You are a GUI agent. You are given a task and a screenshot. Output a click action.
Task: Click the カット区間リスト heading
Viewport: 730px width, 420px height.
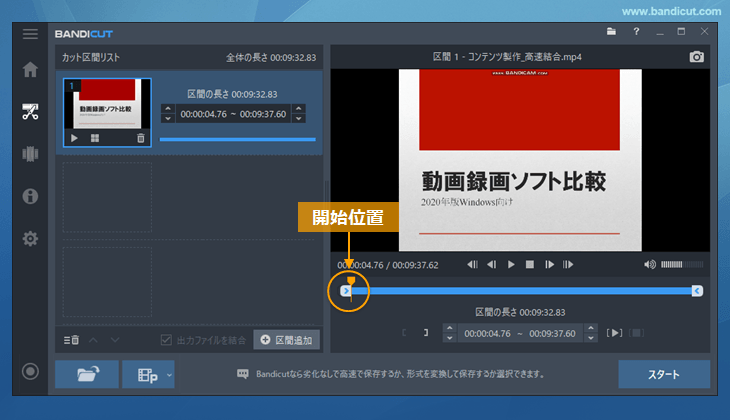pos(91,58)
